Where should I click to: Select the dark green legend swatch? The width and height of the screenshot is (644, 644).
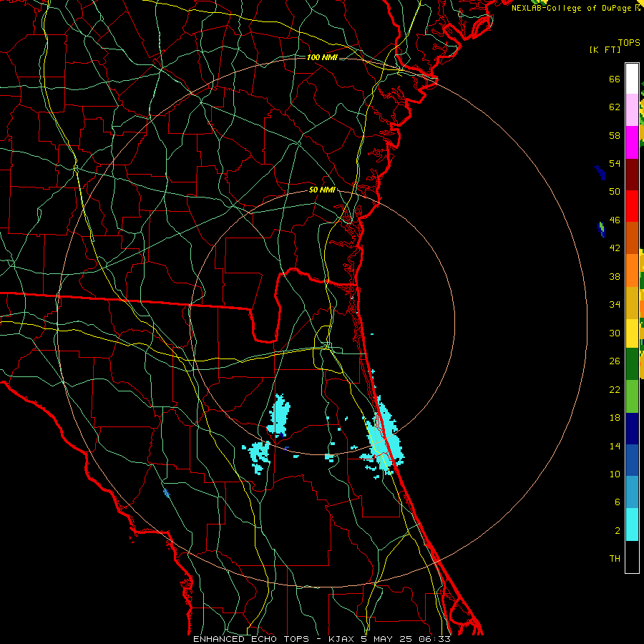click(x=632, y=364)
